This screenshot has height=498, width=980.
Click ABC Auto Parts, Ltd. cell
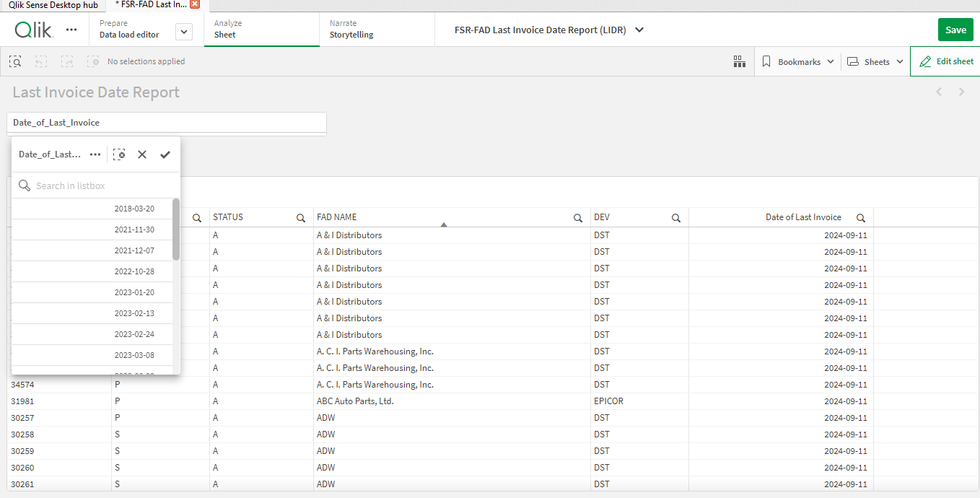452,401
